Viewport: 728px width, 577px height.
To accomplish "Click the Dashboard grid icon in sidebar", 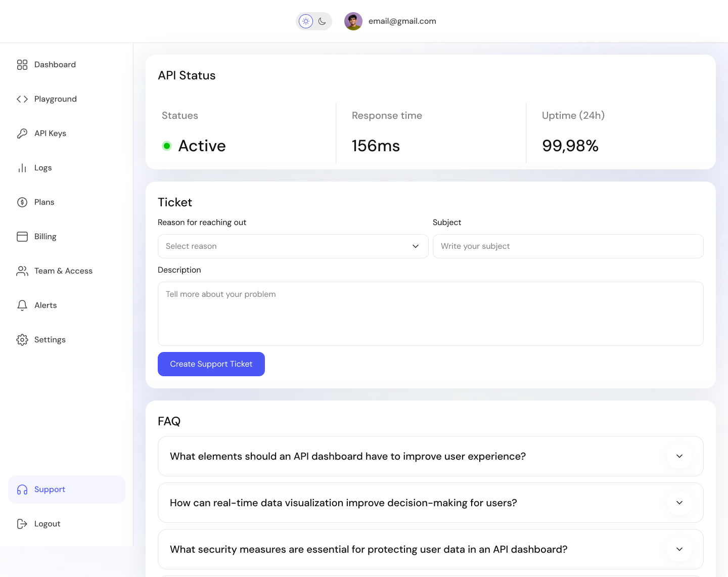I will click(x=22, y=65).
